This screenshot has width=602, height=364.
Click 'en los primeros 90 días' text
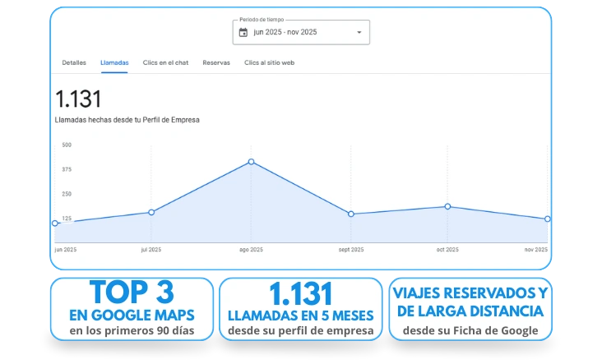132,330
